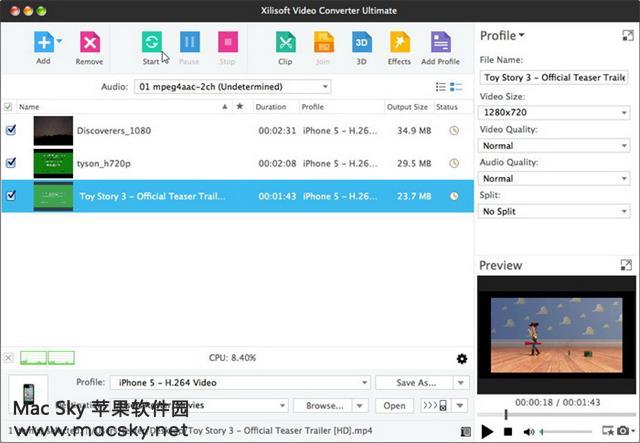640x443 pixels.
Task: Mute the preview volume speaker icon
Action: [x=529, y=432]
